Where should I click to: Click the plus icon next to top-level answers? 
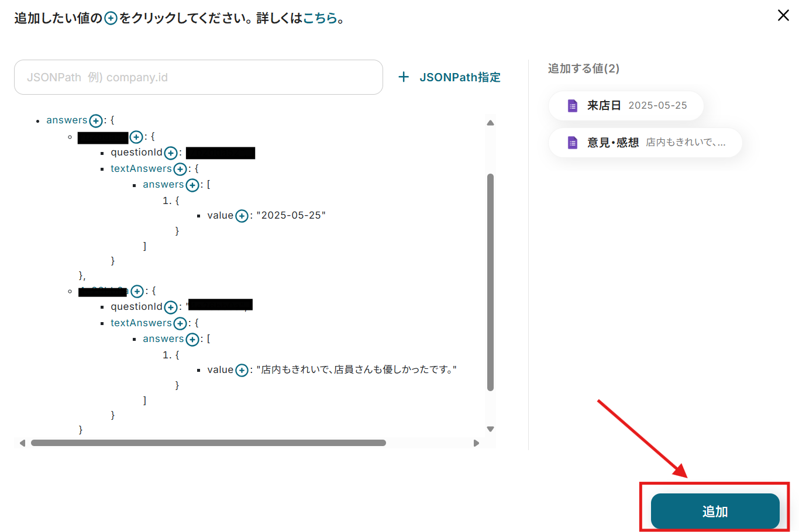(x=96, y=121)
